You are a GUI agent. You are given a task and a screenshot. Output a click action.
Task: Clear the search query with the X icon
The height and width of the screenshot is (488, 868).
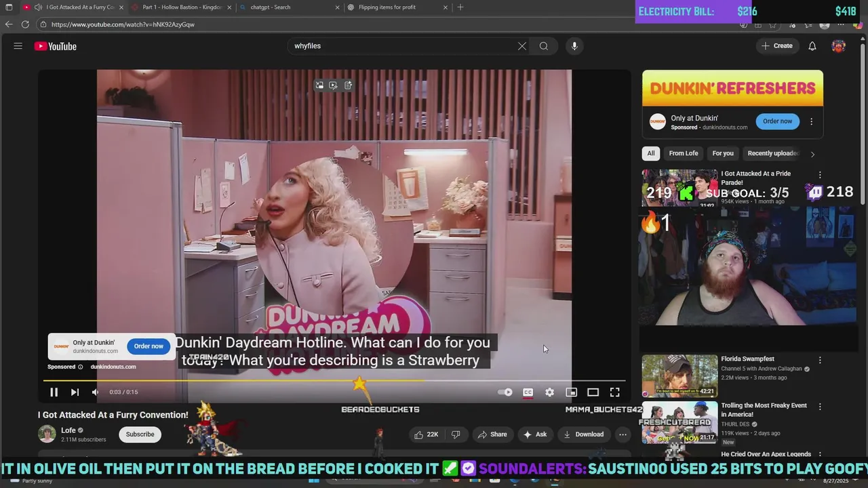522,46
